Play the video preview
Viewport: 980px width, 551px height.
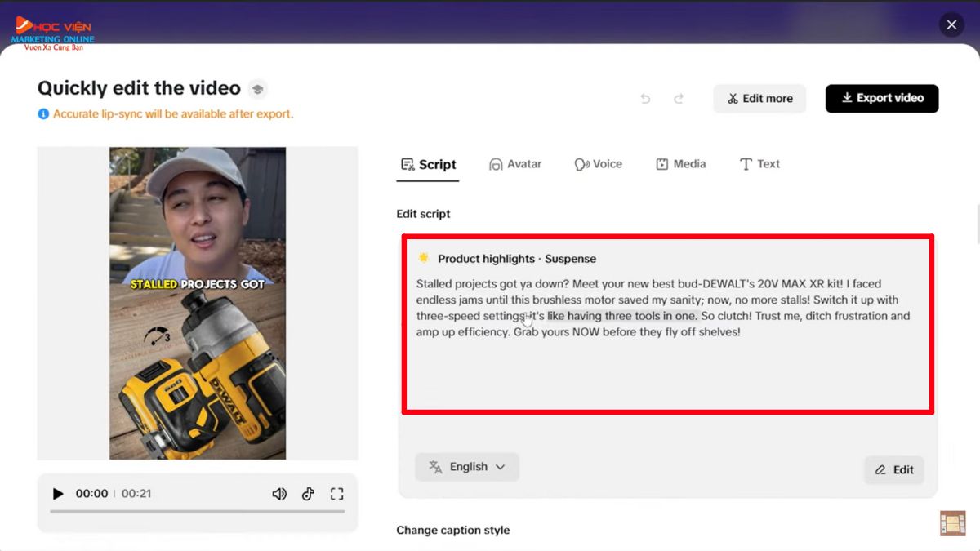[x=58, y=494]
